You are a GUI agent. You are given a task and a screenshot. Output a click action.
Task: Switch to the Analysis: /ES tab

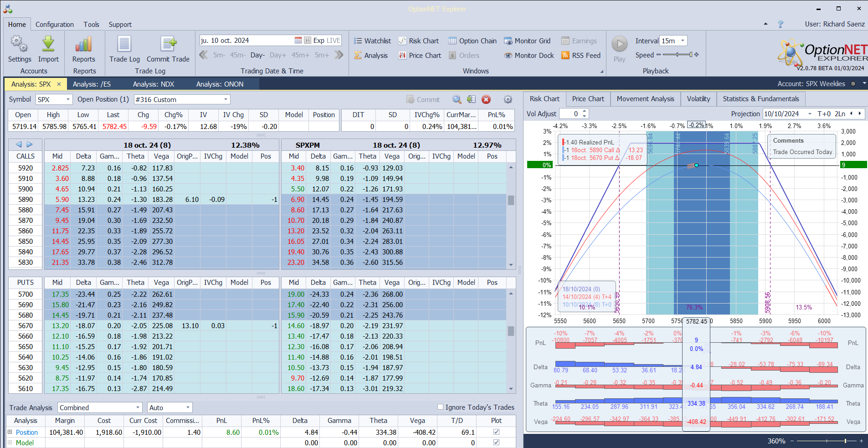(92, 84)
